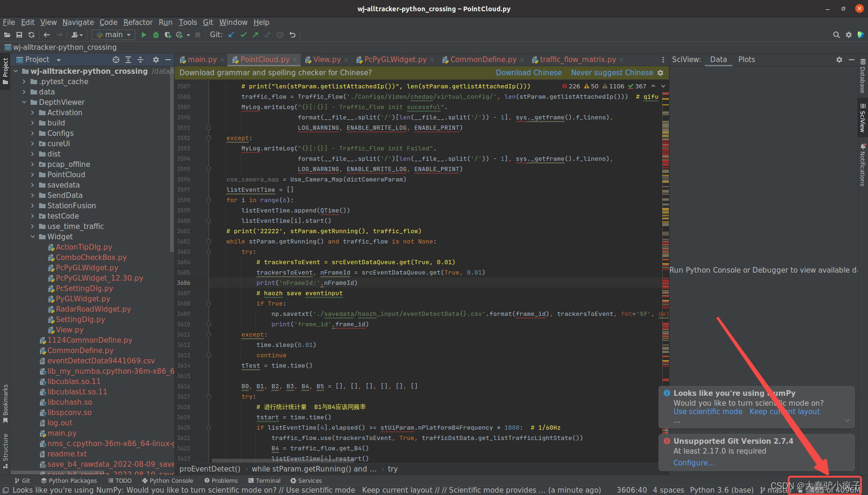This screenshot has width=868, height=495.
Task: Click Select Opened File target icon
Action: coord(116,60)
